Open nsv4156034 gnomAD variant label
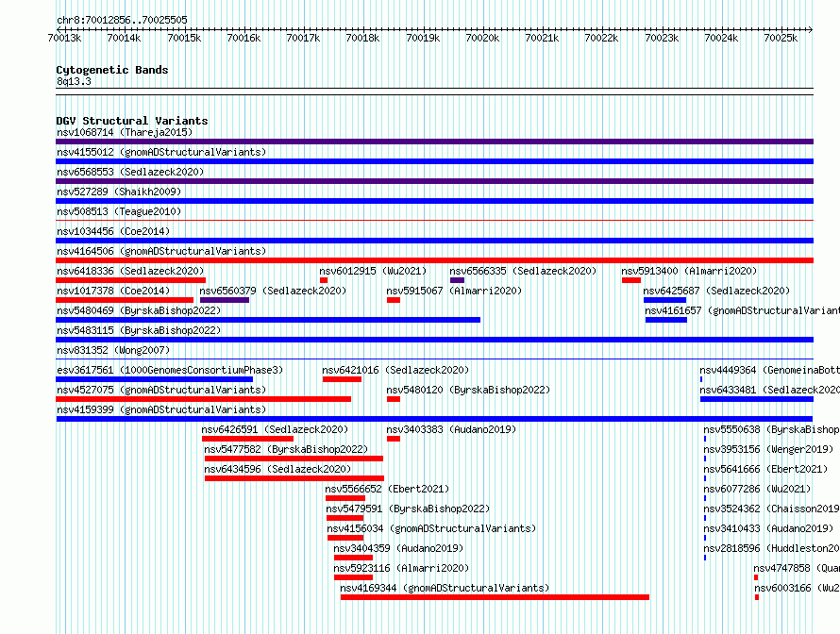 (431, 528)
